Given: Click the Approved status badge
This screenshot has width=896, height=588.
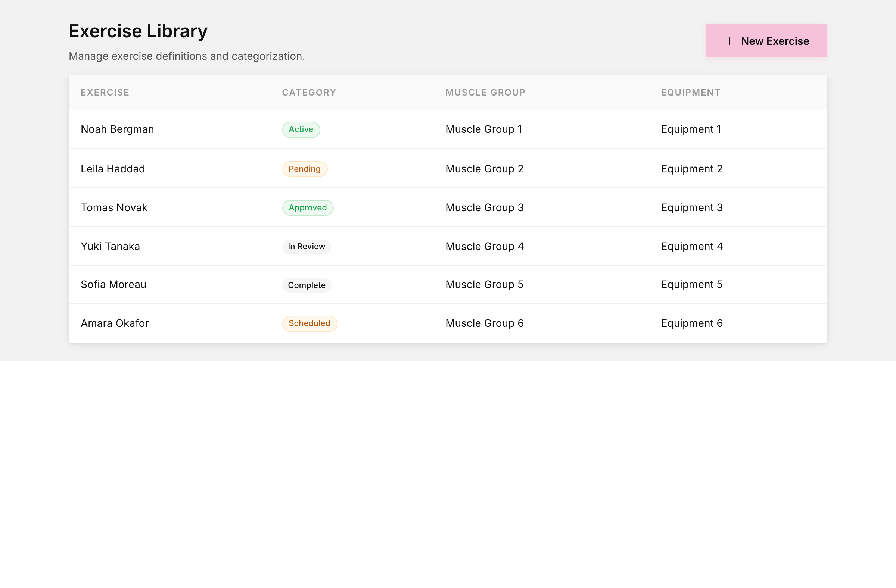Looking at the screenshot, I should [x=308, y=208].
